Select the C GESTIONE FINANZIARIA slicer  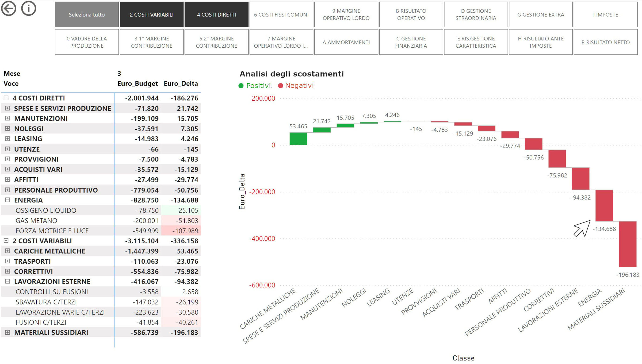point(411,42)
